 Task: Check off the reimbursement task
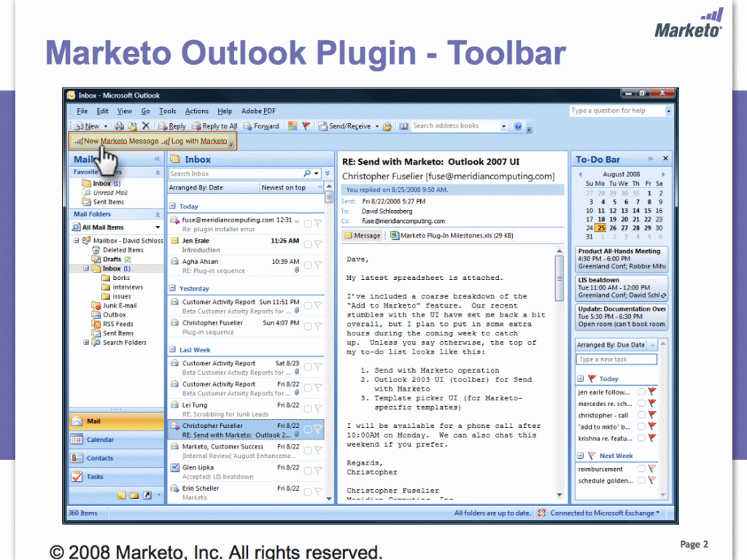(641, 470)
